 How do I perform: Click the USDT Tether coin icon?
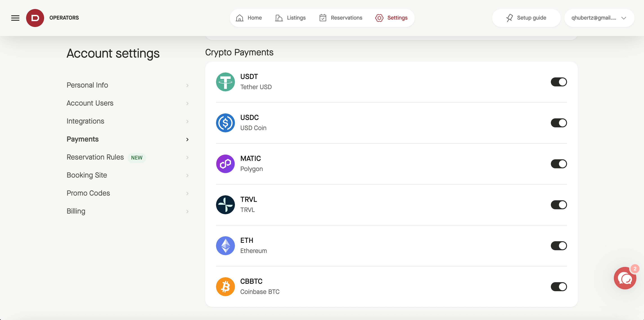click(x=225, y=82)
